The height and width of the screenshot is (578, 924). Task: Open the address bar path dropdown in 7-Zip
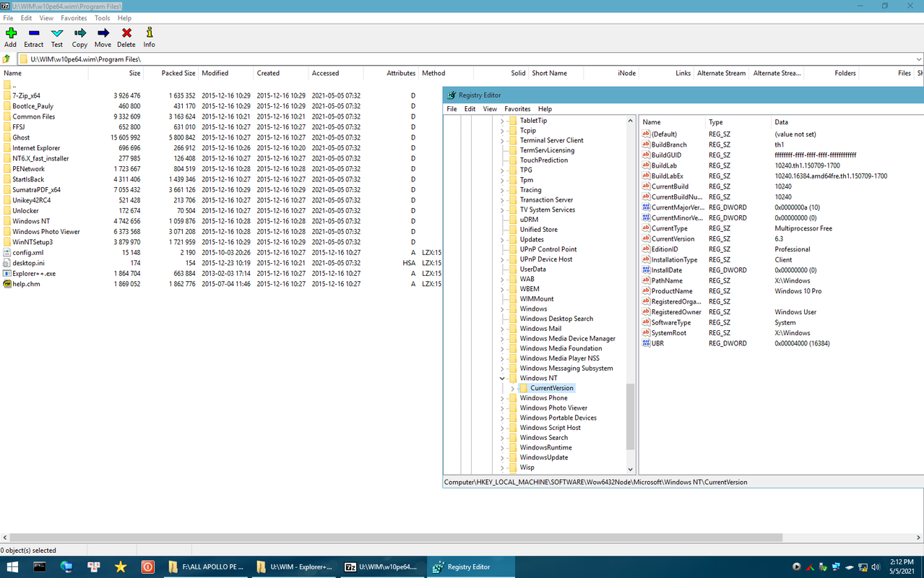tap(919, 59)
